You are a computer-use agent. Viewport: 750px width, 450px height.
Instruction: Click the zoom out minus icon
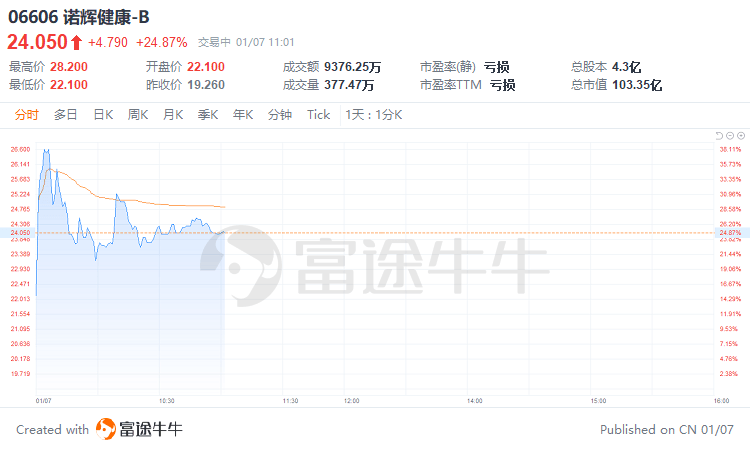click(730, 136)
